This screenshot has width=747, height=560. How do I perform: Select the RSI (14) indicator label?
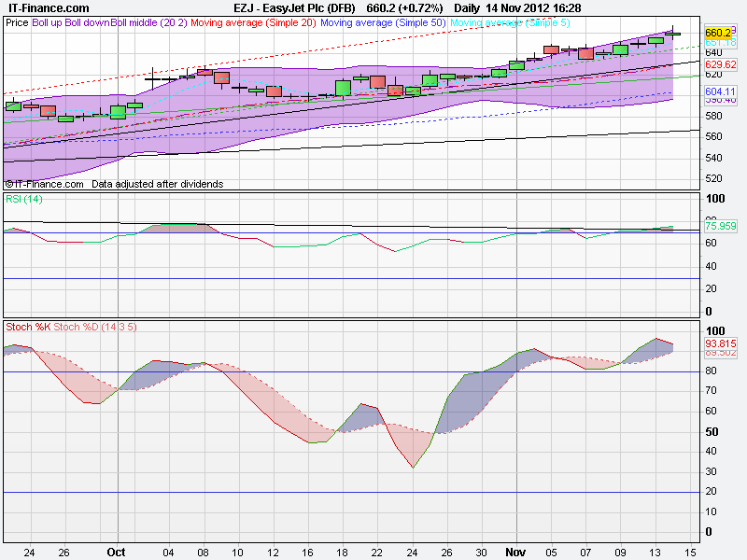pyautogui.click(x=24, y=199)
